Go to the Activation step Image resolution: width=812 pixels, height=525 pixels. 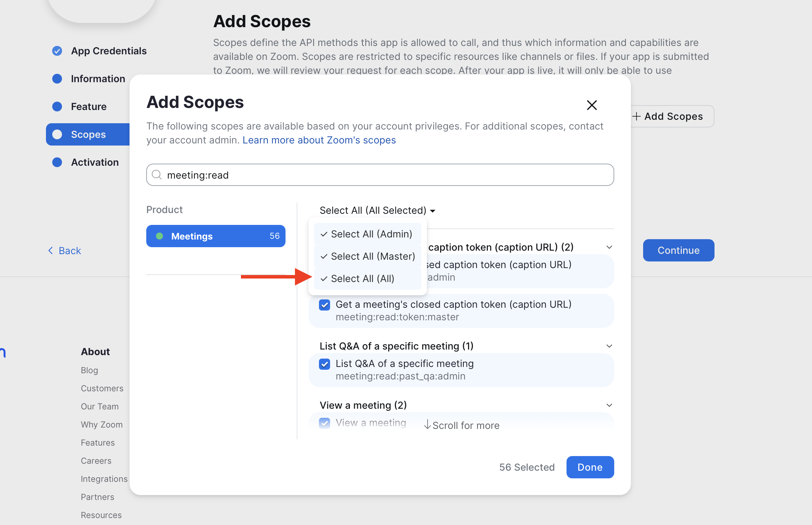[x=86, y=162]
